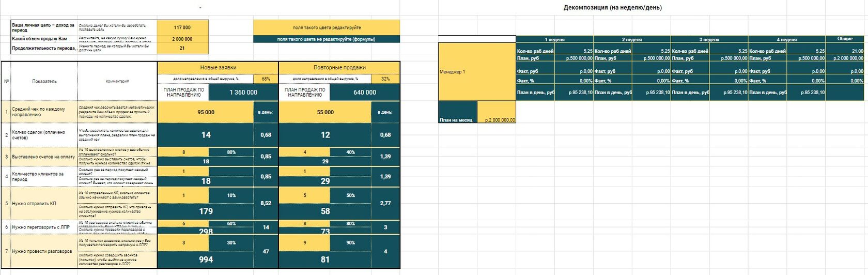Select the 73 negotiations cell
The image size is (868, 275).
325,231
